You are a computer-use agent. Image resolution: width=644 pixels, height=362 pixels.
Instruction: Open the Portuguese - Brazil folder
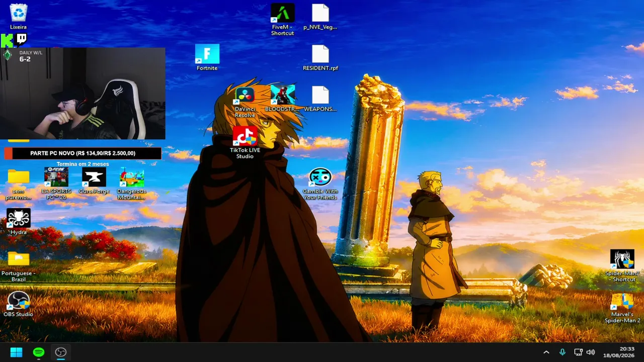pyautogui.click(x=19, y=266)
